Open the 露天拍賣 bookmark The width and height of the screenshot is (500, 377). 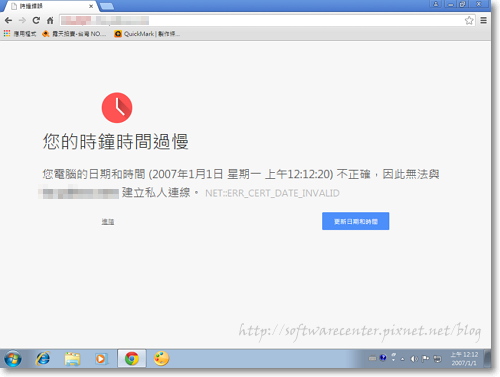point(74,34)
